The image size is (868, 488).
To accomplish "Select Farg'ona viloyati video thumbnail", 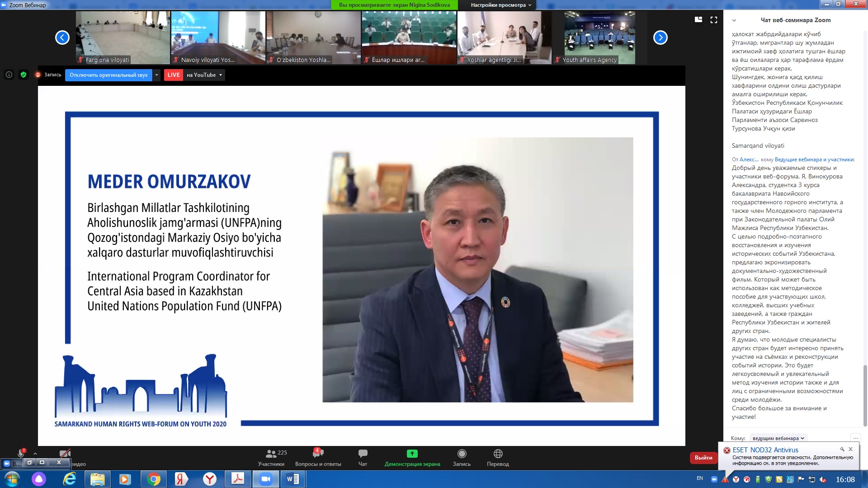I will [x=123, y=38].
